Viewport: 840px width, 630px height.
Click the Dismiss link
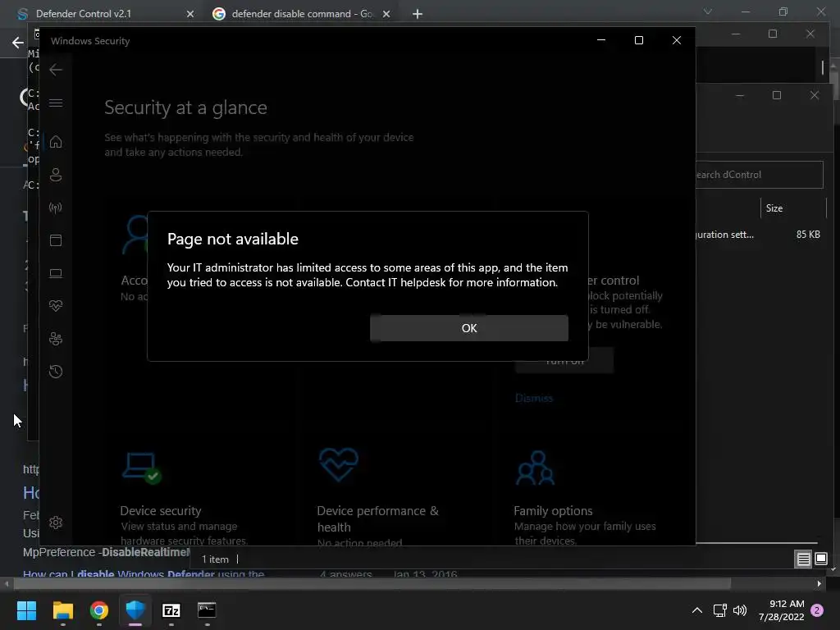pyautogui.click(x=533, y=398)
